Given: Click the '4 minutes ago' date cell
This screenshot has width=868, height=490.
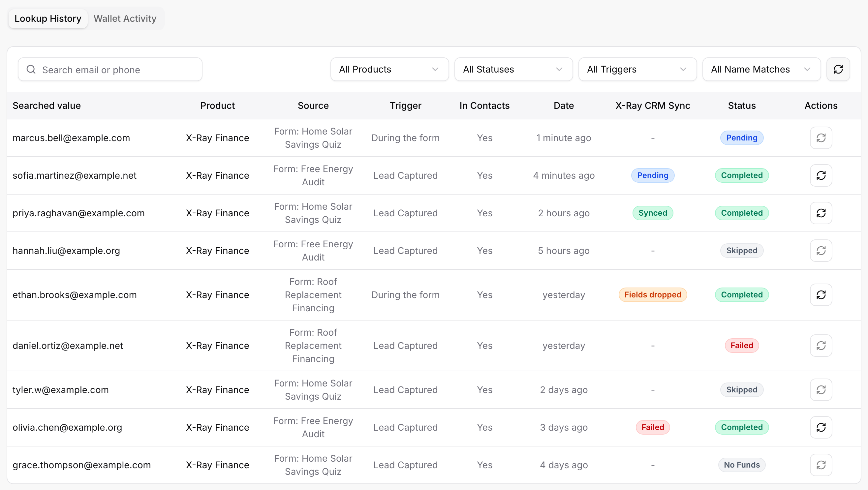Looking at the screenshot, I should tap(564, 175).
